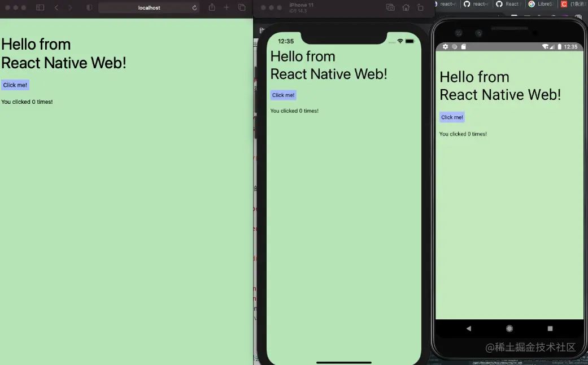Screen dimensions: 588x365
Task: Switch to the red C browser tab
Action: [573, 4]
